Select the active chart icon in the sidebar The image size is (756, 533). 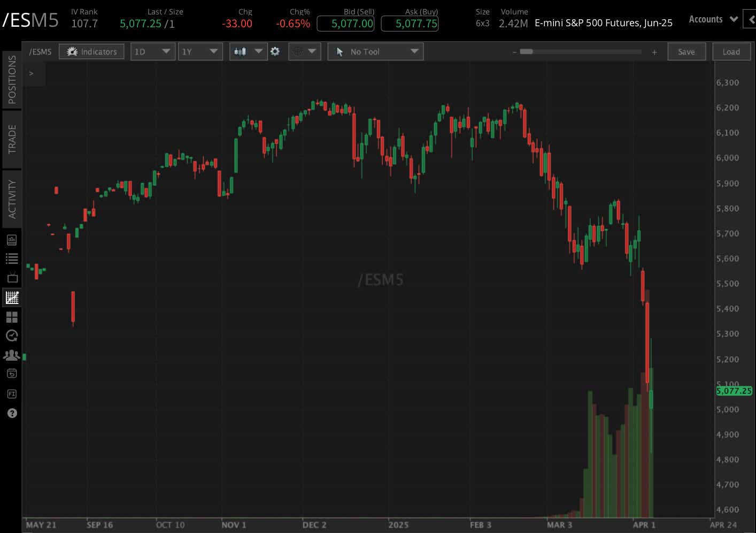[12, 298]
